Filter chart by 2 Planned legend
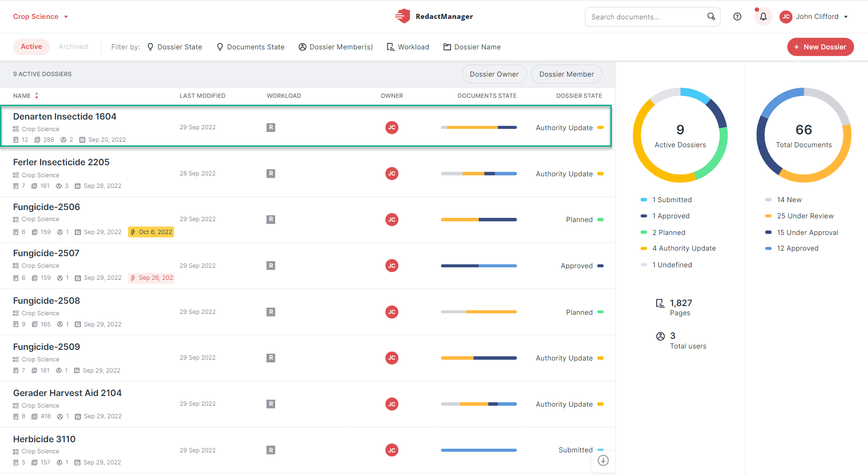Image resolution: width=868 pixels, height=475 pixels. tap(663, 233)
